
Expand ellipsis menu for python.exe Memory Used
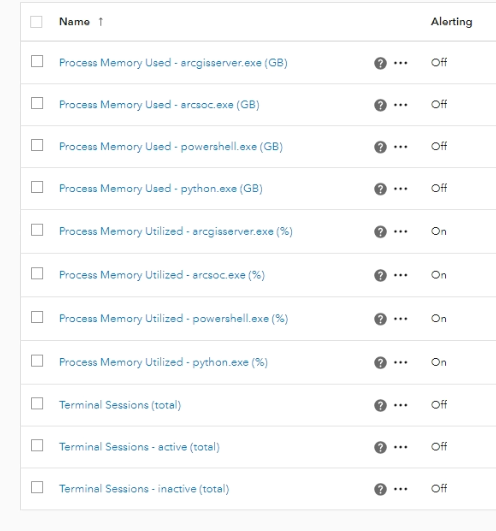point(401,189)
